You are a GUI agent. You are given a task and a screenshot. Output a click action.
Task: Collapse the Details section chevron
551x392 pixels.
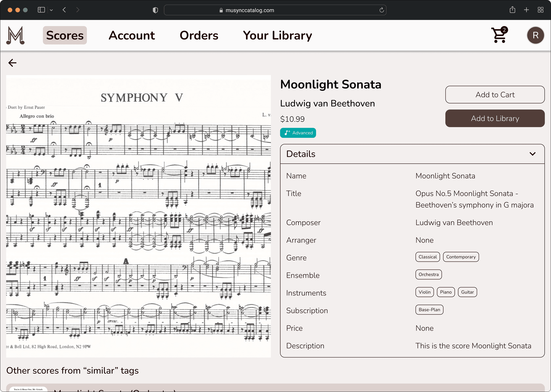tap(532, 154)
